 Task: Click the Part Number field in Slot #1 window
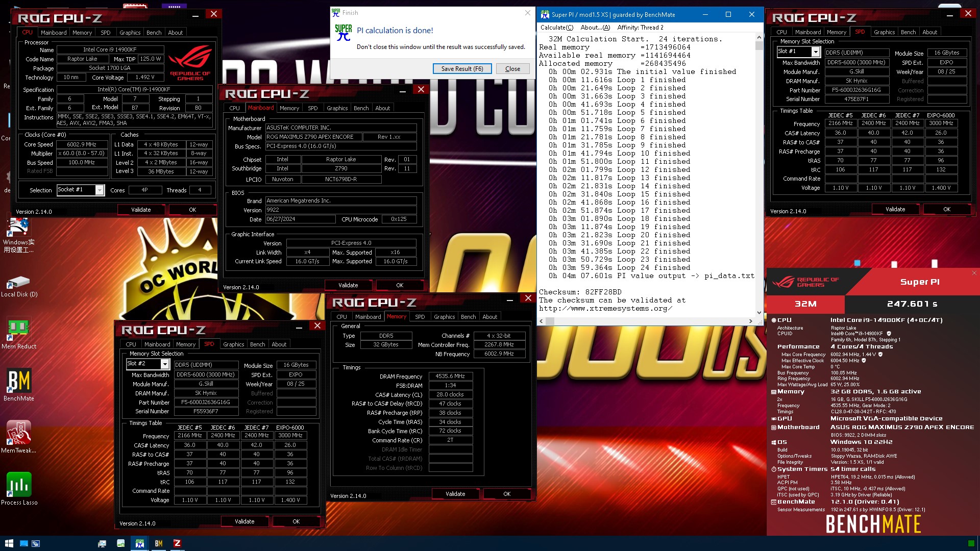pos(856,90)
